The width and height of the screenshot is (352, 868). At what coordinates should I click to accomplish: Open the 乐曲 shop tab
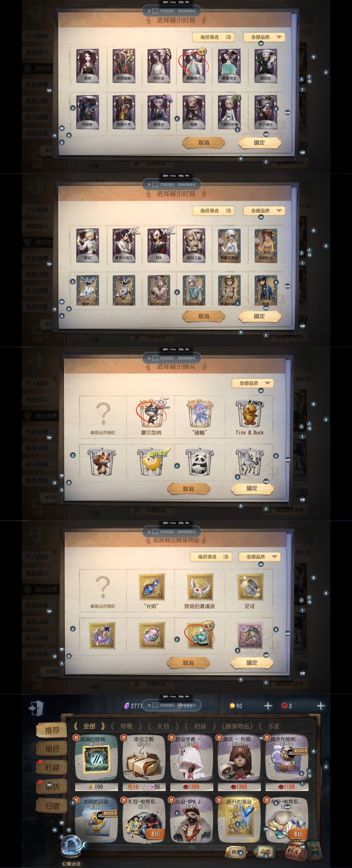tap(274, 726)
